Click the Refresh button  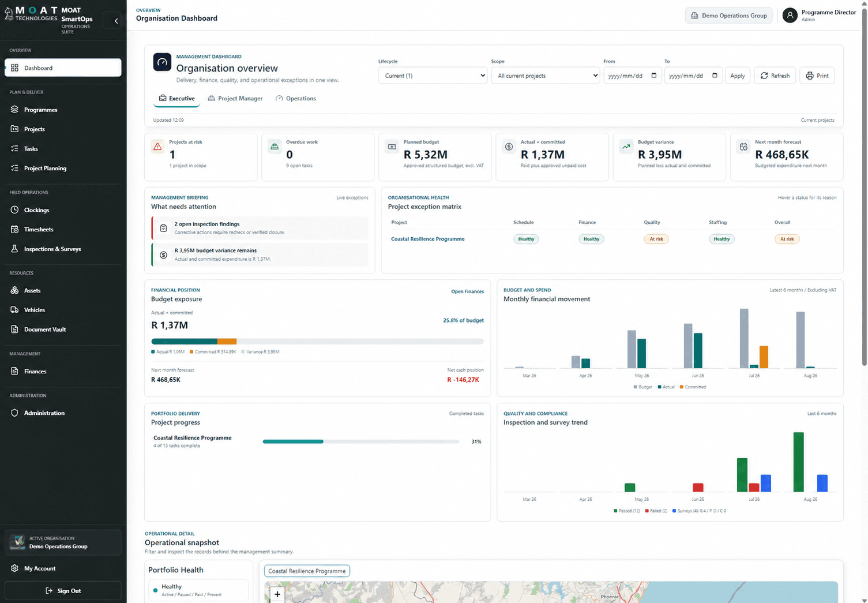pyautogui.click(x=775, y=76)
